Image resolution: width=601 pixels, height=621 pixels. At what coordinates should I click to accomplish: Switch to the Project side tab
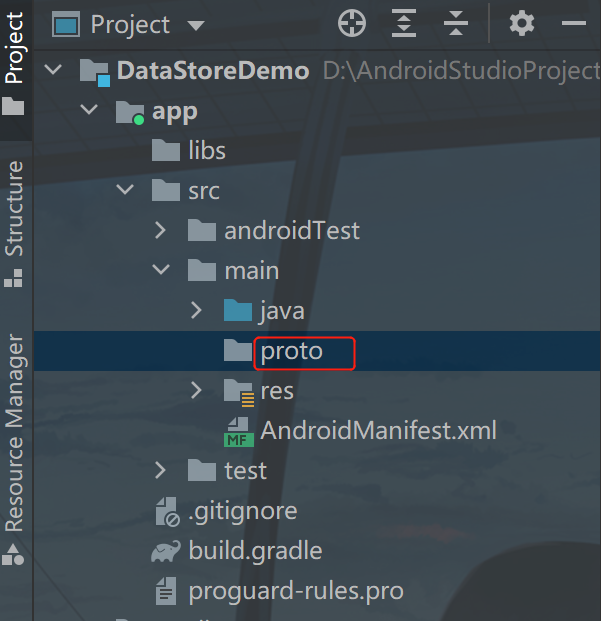14,63
